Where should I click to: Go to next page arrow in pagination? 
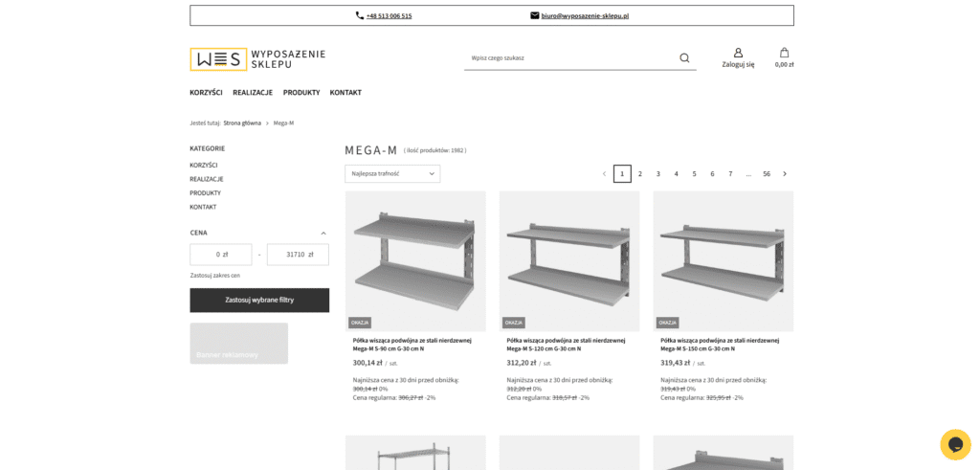[785, 173]
